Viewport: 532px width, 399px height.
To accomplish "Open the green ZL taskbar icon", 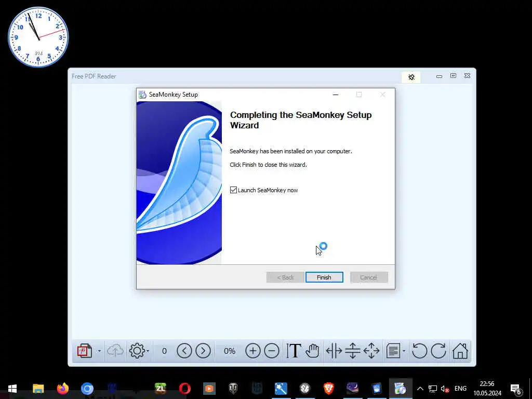I will click(161, 389).
